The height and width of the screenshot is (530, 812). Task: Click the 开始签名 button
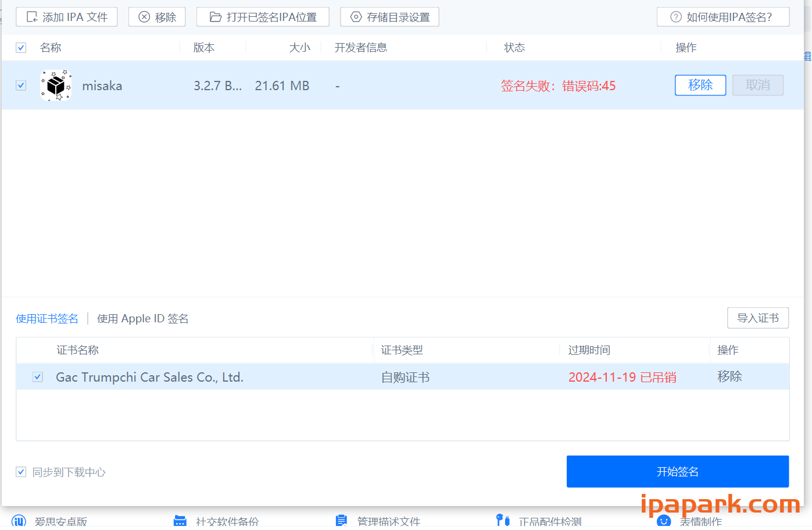[x=677, y=471]
